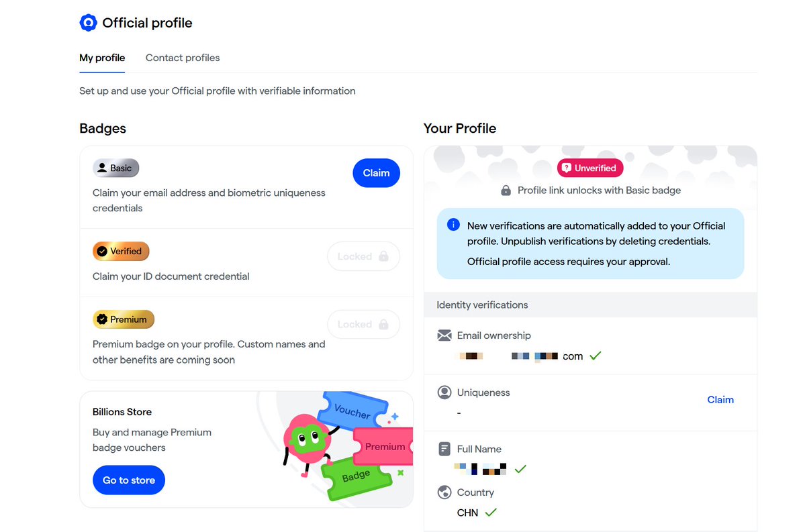
Task: Click the Uniqueness person icon
Action: pyautogui.click(x=444, y=392)
